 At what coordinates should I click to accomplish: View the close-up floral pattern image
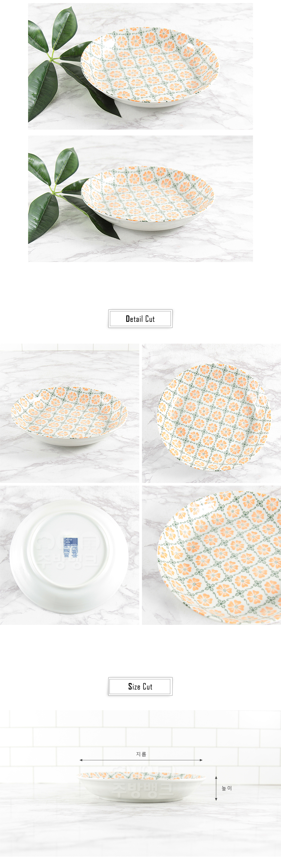coord(211,555)
